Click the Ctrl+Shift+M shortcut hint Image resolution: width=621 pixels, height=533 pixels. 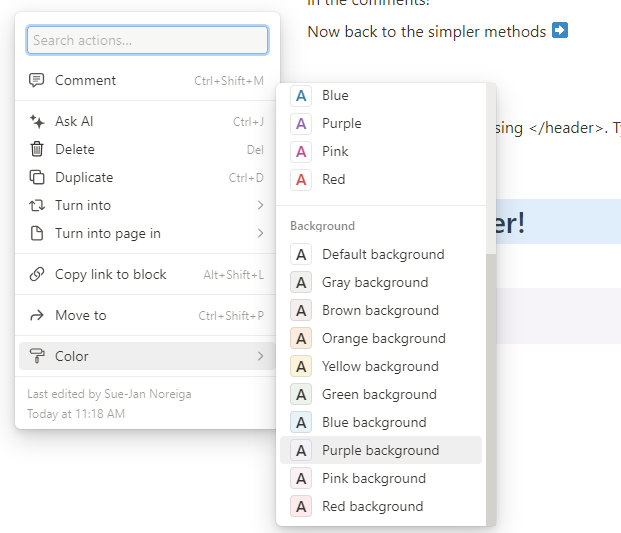[229, 81]
